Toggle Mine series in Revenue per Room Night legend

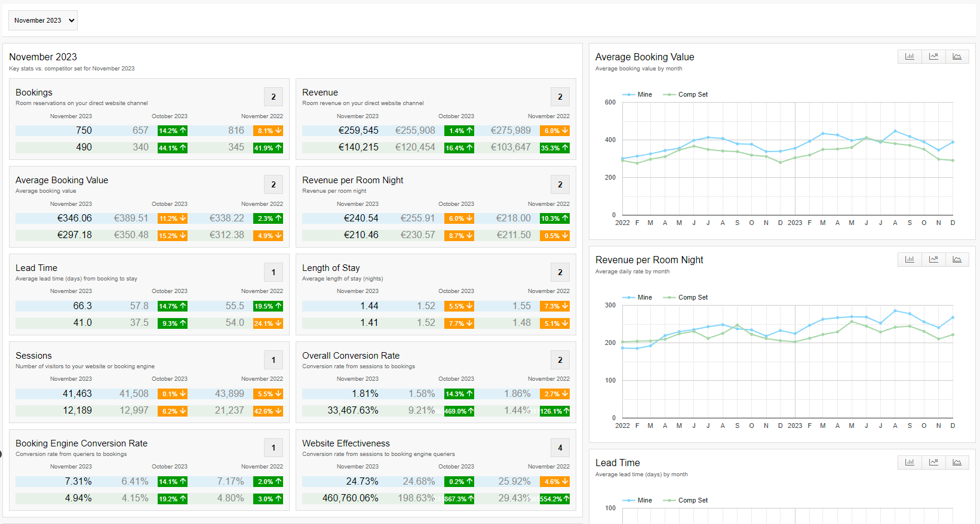(x=637, y=297)
